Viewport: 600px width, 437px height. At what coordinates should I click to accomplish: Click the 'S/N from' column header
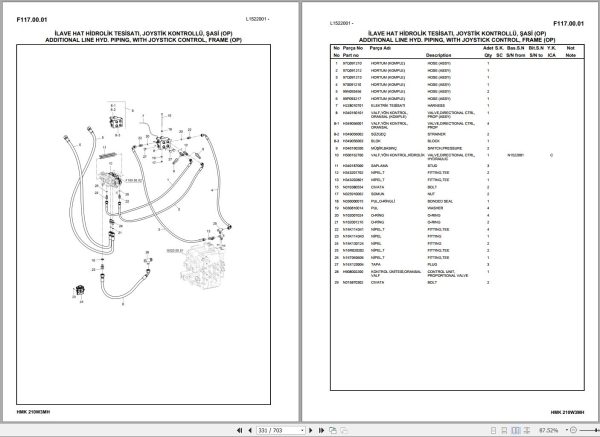pos(515,55)
